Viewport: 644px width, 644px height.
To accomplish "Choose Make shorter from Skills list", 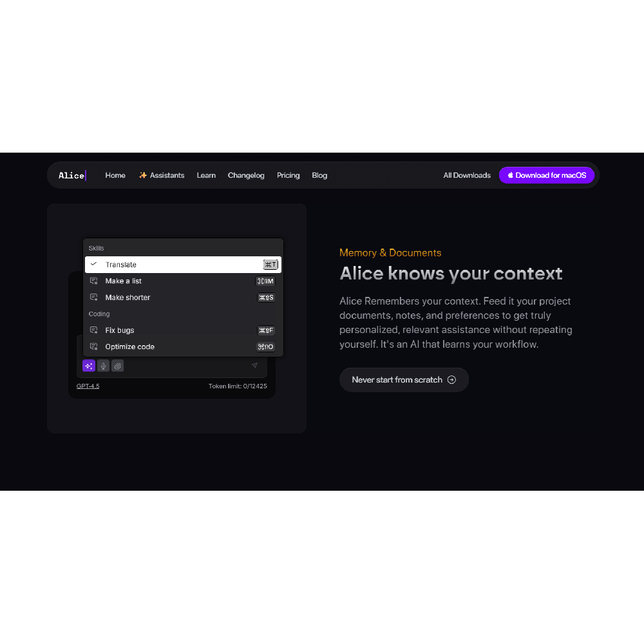I will (x=183, y=298).
